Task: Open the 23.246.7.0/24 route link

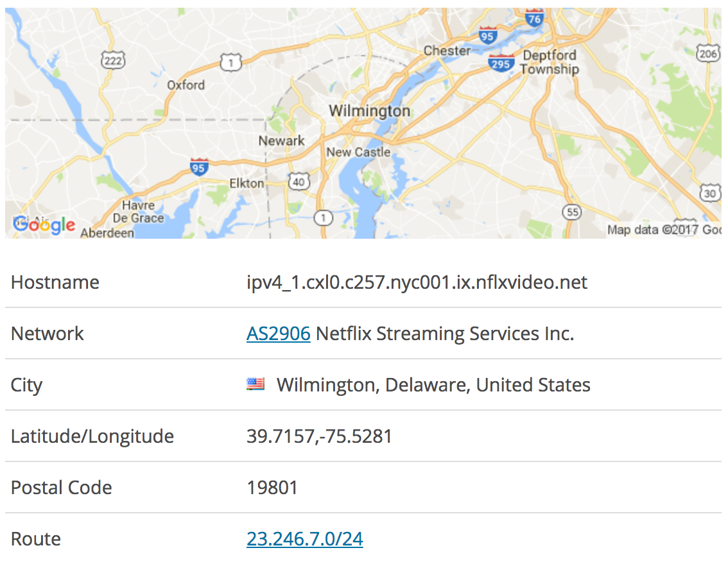Action: tap(304, 538)
